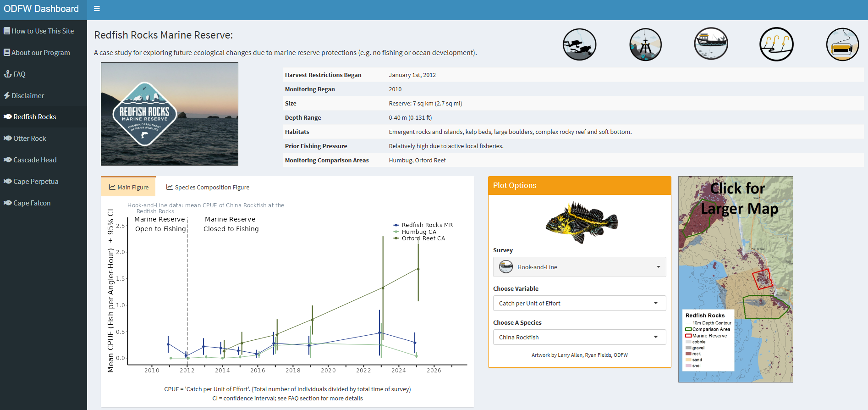Click the Redfish Rocks reserve photo

[x=170, y=114]
